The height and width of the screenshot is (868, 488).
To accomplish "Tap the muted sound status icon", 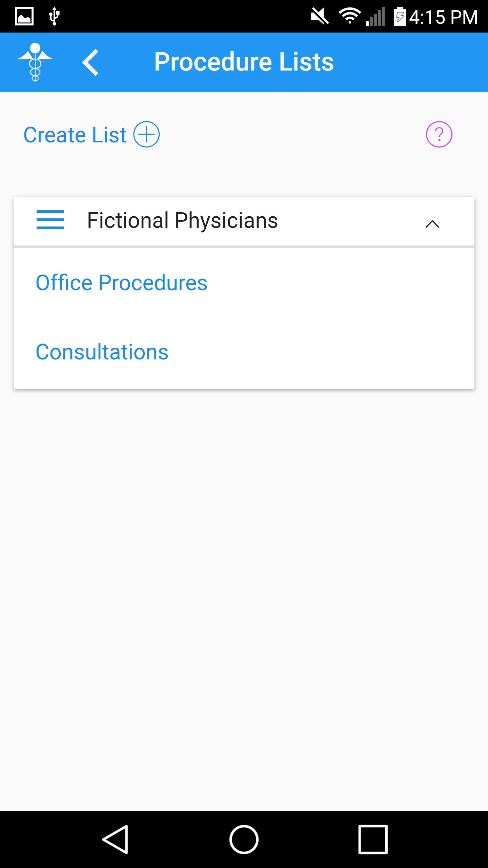I will tap(320, 16).
